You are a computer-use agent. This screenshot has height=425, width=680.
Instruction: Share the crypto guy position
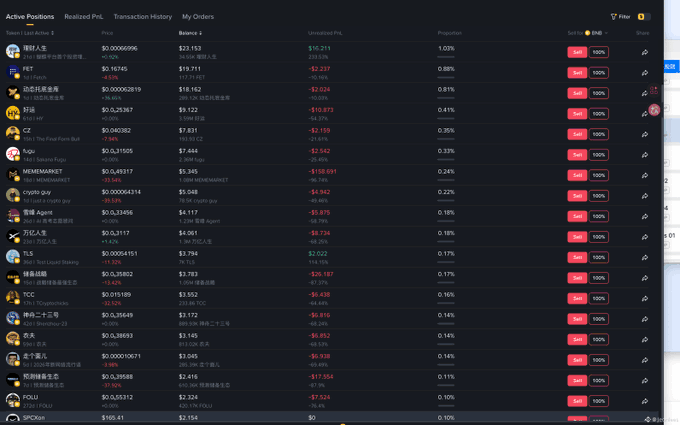pyautogui.click(x=645, y=196)
